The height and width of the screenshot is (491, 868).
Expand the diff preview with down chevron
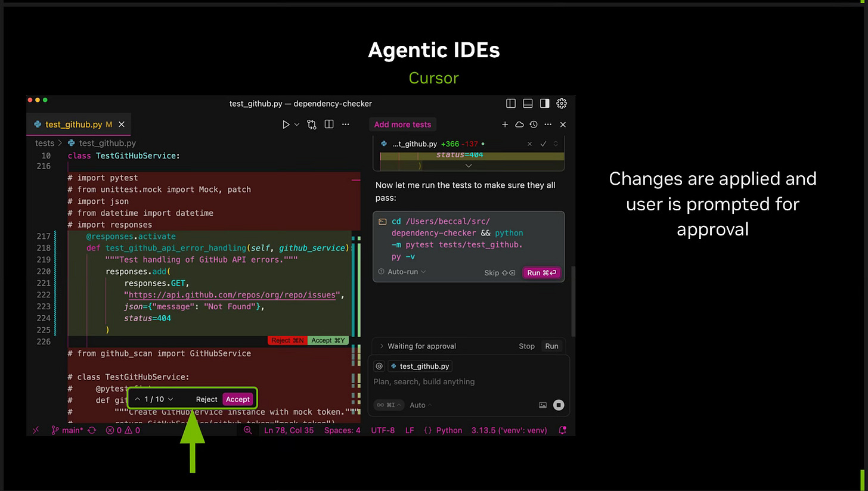click(x=469, y=166)
